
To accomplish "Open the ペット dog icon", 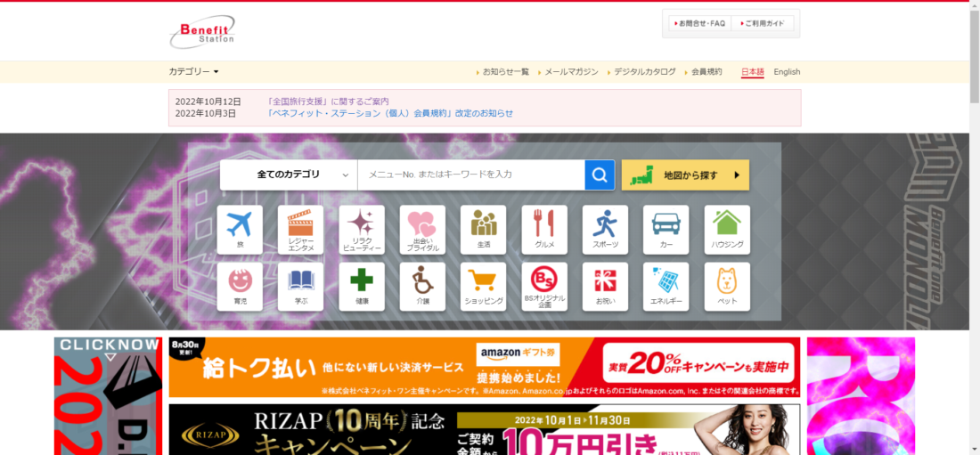I will (x=727, y=287).
